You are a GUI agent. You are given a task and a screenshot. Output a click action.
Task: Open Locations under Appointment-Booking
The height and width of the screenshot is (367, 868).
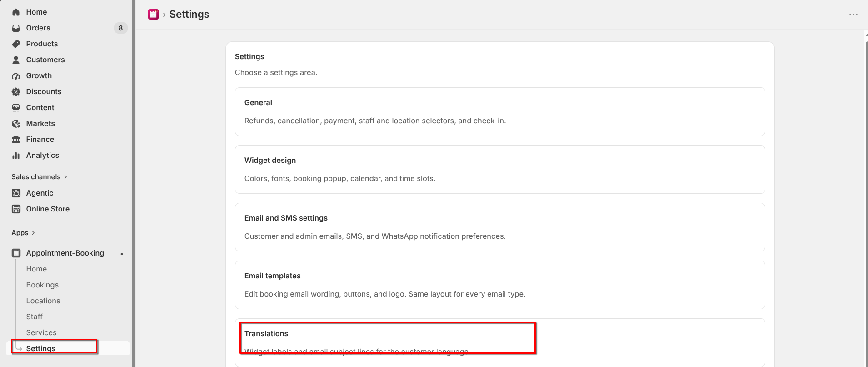coord(43,301)
